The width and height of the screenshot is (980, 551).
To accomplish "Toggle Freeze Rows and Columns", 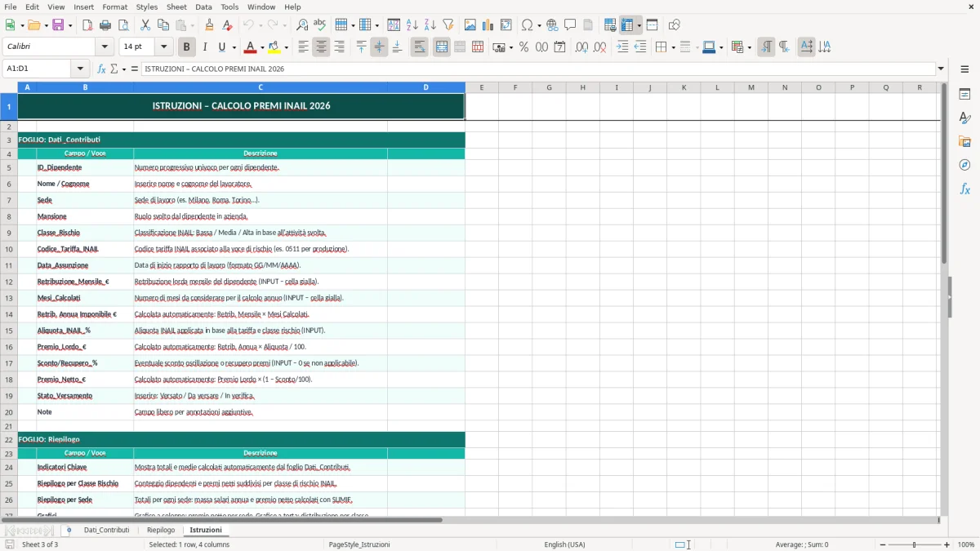I will [626, 25].
